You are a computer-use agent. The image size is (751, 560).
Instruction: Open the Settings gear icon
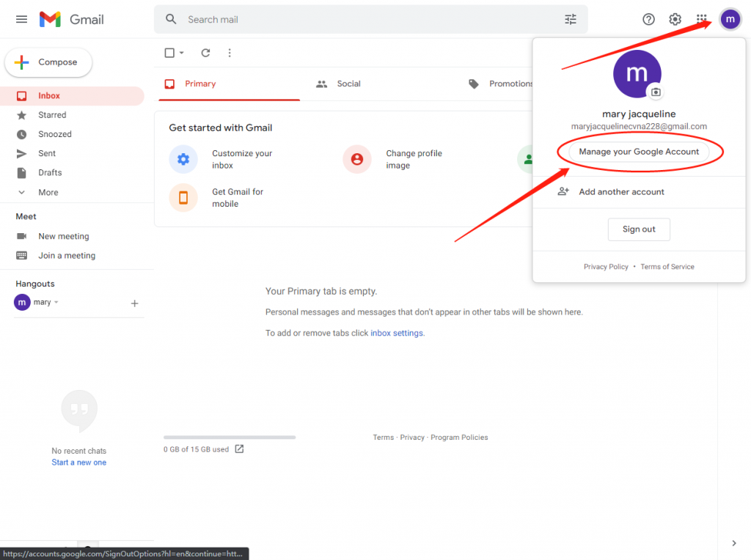675,20
